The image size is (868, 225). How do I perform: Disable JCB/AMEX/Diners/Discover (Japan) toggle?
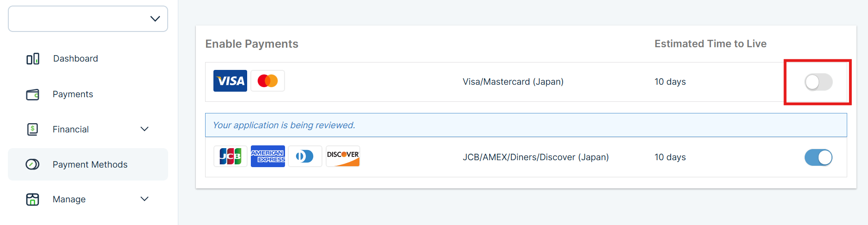tap(818, 157)
